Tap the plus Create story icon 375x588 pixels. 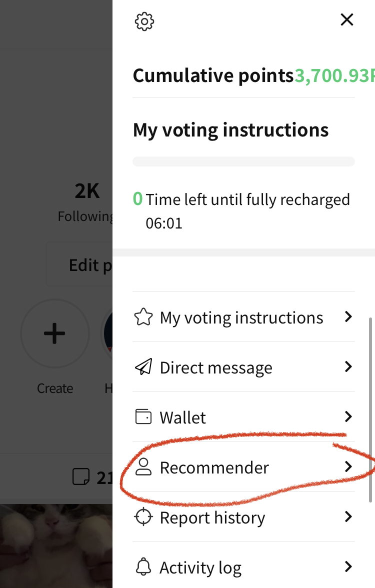coord(54,333)
